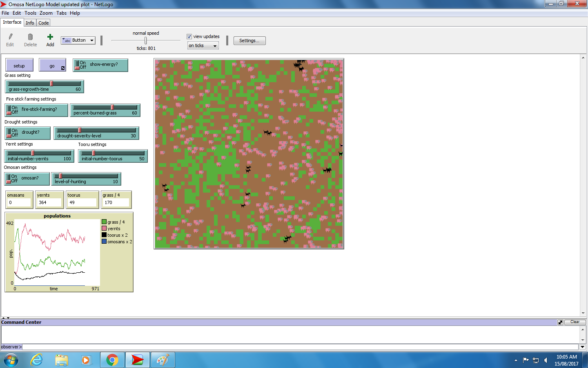Click the percent-burned-grass slider
Image resolution: width=588 pixels, height=368 pixels.
pyautogui.click(x=105, y=110)
